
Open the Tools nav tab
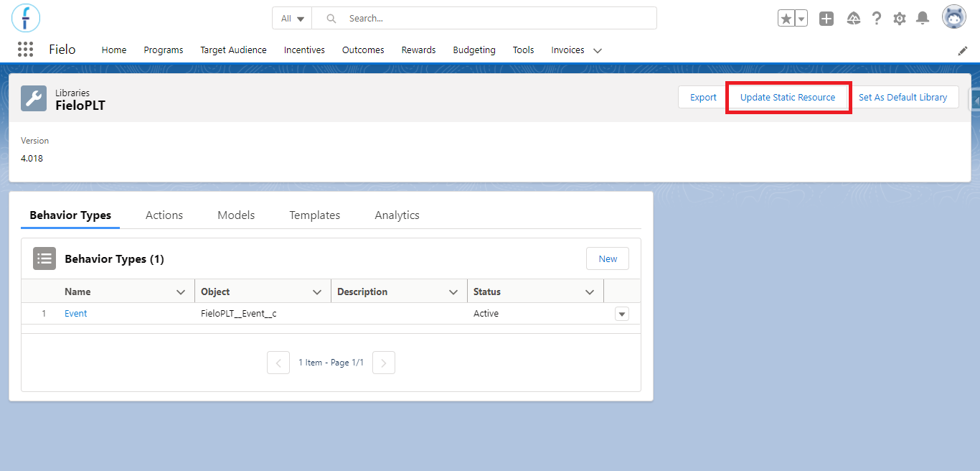(x=523, y=50)
